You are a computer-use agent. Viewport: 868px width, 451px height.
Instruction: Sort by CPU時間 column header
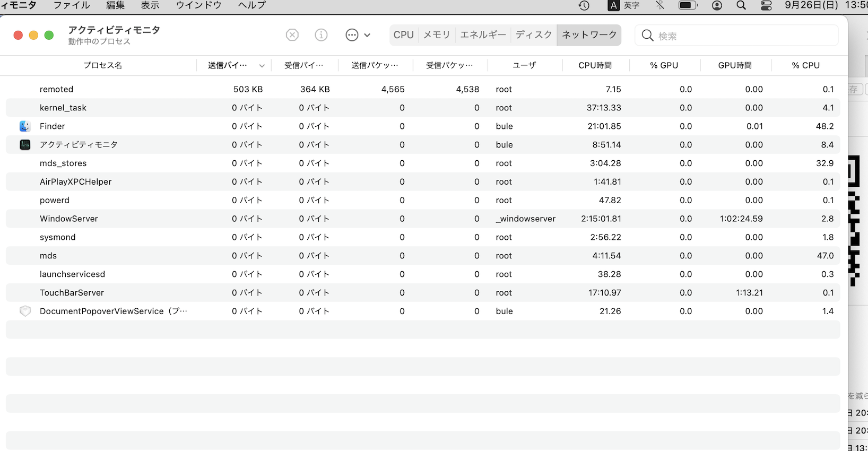tap(595, 65)
